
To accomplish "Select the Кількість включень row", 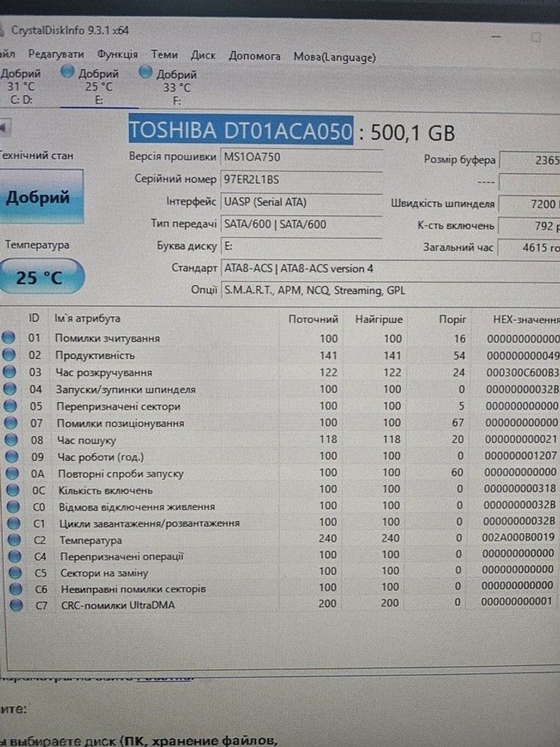I will [281, 489].
